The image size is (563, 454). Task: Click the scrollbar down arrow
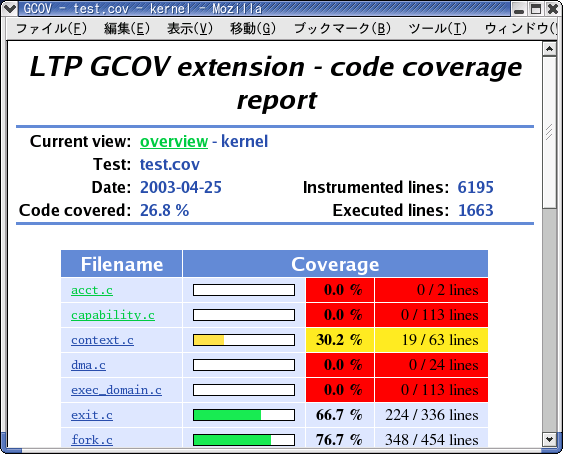(549, 439)
